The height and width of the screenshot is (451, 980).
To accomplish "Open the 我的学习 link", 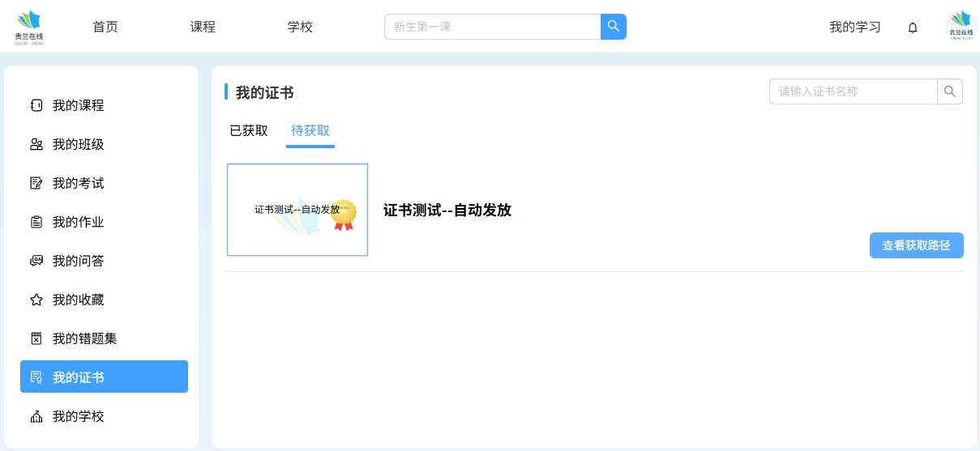I will [854, 27].
